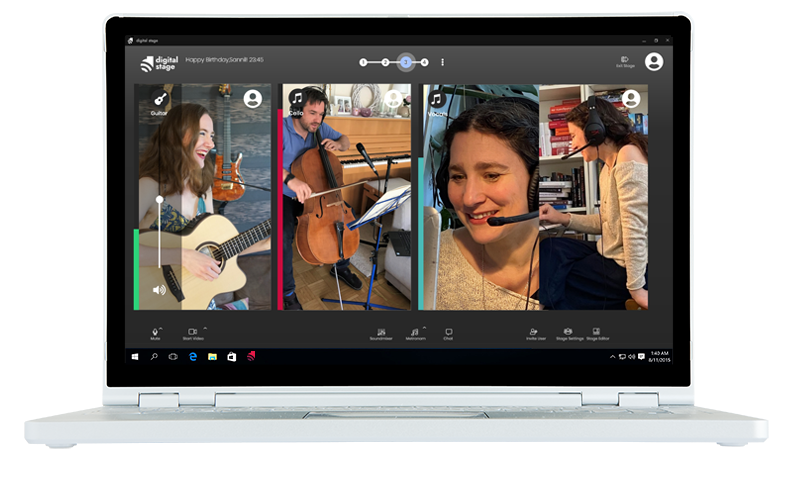The height and width of the screenshot is (480, 800).
Task: Open the Windows Start menu
Action: pos(135,357)
